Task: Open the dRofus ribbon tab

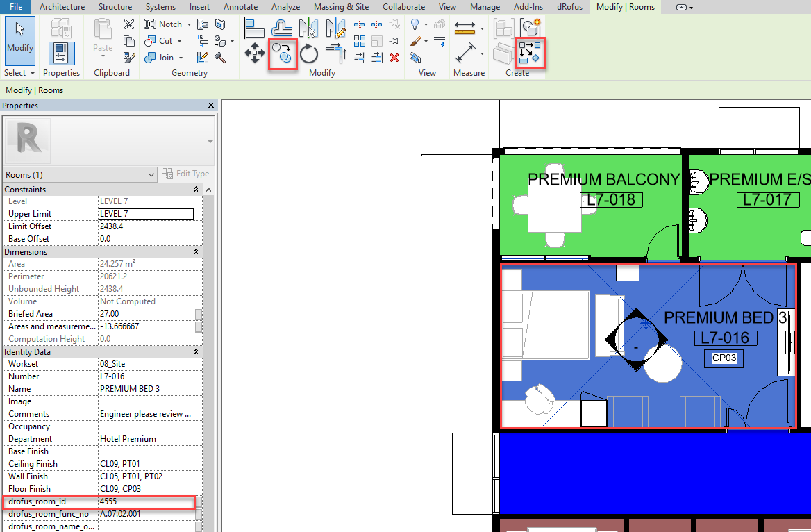Action: coord(570,7)
